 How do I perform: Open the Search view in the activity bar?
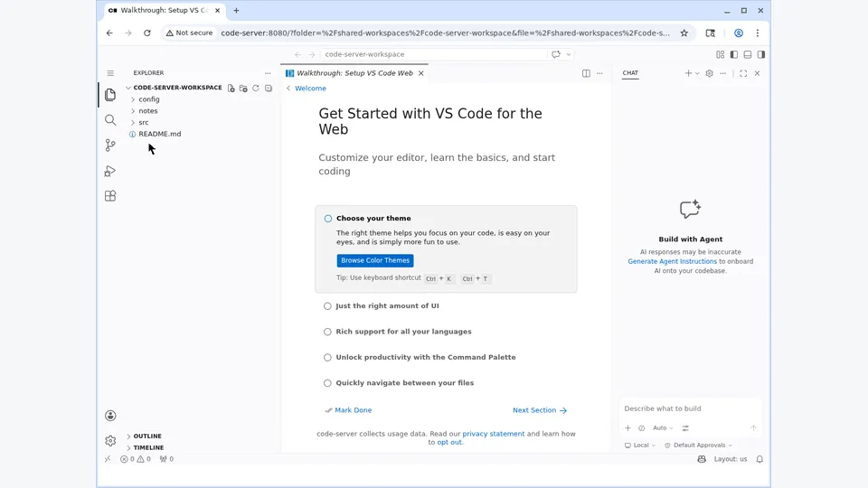(x=110, y=120)
